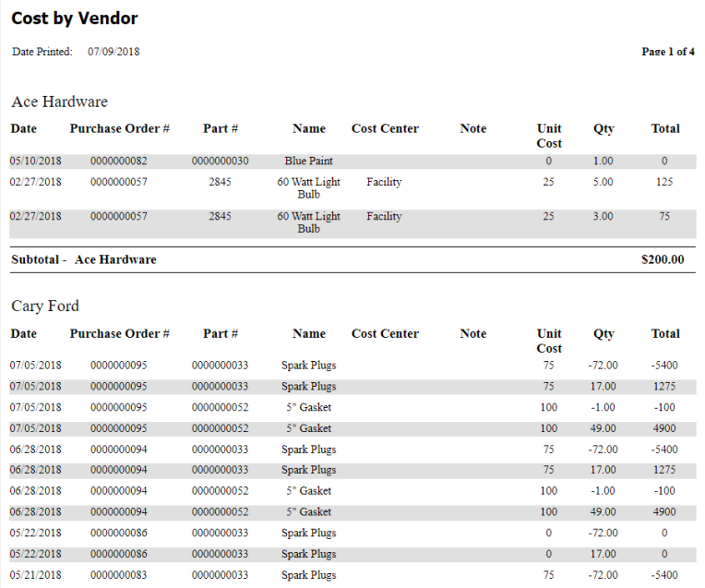Click Unit Cost header under Ace Hardware

point(549,136)
